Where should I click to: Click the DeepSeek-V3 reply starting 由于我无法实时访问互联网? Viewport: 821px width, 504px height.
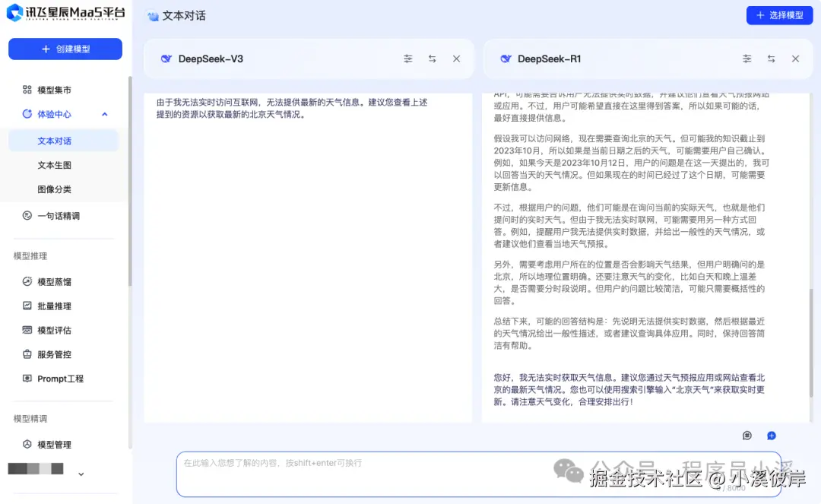click(292, 109)
